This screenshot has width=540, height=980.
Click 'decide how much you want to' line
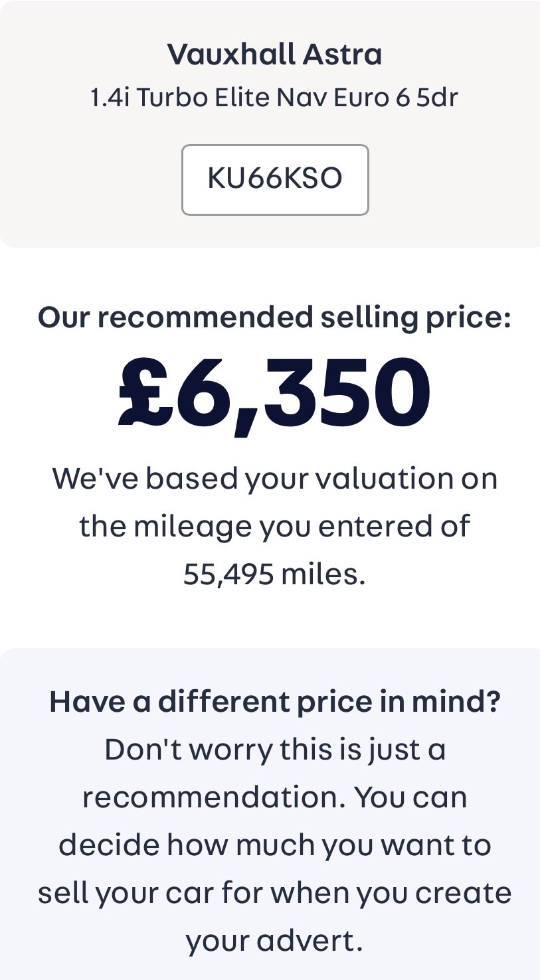tap(274, 845)
